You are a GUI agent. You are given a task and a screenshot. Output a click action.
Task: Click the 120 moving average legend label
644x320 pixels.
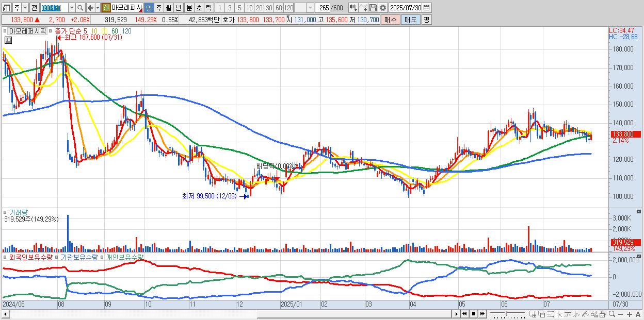[x=126, y=31]
